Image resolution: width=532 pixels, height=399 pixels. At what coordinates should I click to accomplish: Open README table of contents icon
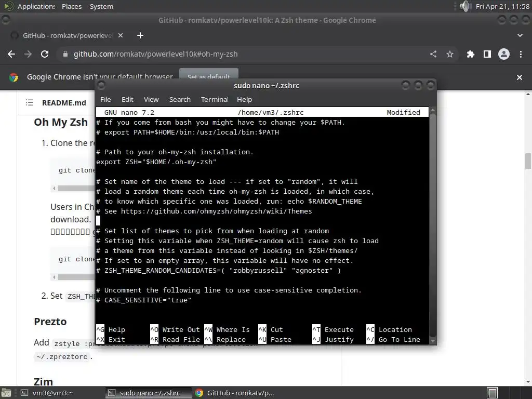click(x=30, y=102)
